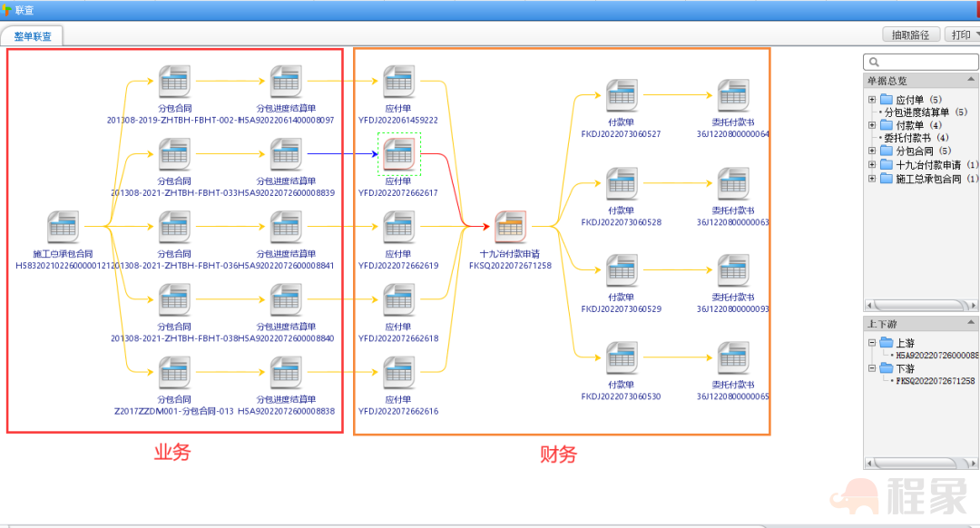Image resolution: width=980 pixels, height=528 pixels.
Task: Click 付款单 icon FKDJ2022073060529
Action: click(x=622, y=270)
